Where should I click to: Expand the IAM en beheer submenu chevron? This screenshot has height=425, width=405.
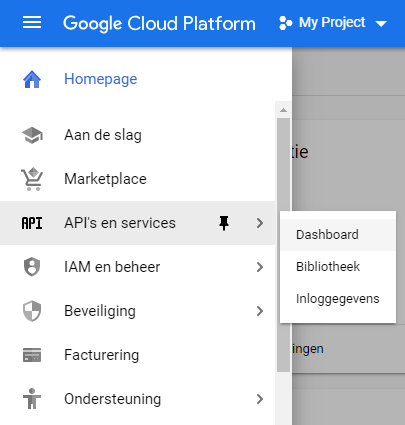tap(260, 267)
